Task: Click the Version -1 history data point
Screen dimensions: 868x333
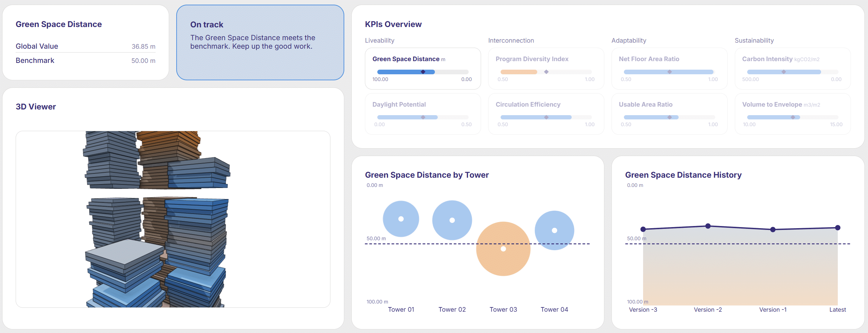Action: (773, 230)
